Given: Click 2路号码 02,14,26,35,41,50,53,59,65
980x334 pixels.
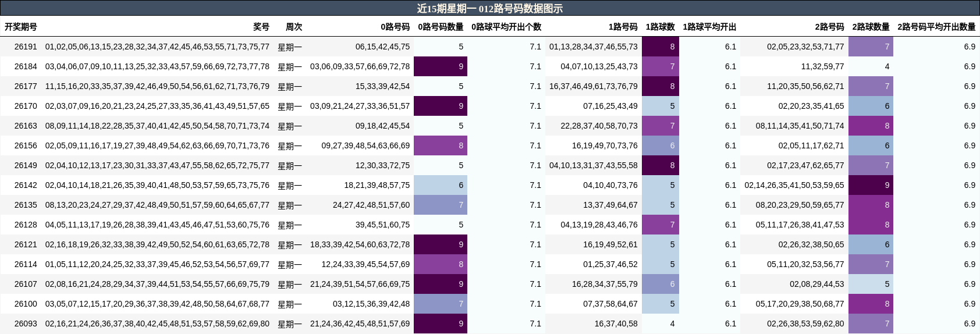Looking at the screenshot, I should tap(794, 185).
